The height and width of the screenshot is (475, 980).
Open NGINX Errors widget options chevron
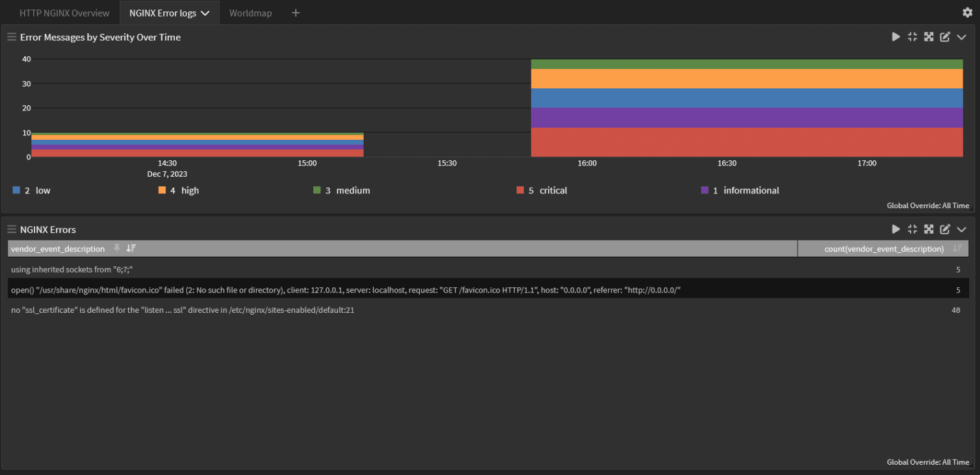[961, 229]
